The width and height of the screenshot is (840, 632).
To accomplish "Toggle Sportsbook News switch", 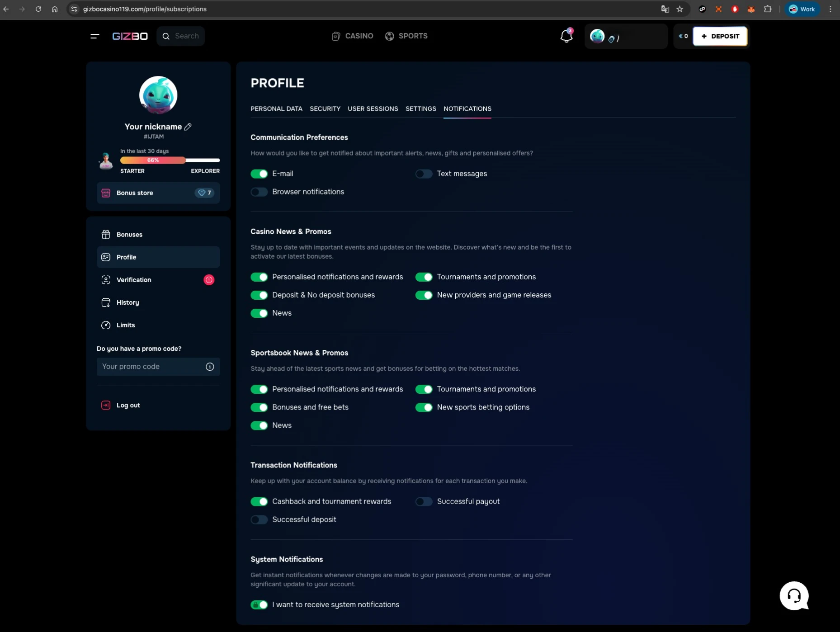I will click(x=259, y=425).
